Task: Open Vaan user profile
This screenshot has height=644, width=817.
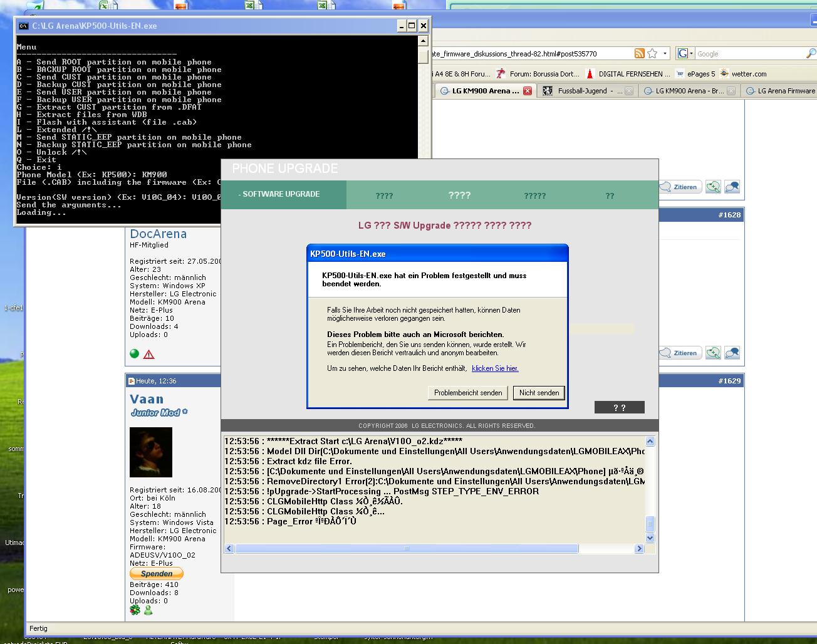Action: 147,399
